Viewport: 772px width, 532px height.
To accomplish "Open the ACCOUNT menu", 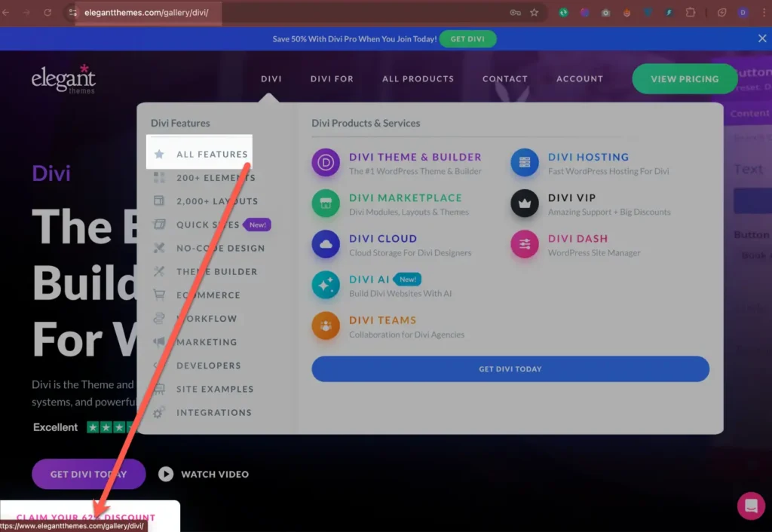I will 580,78.
